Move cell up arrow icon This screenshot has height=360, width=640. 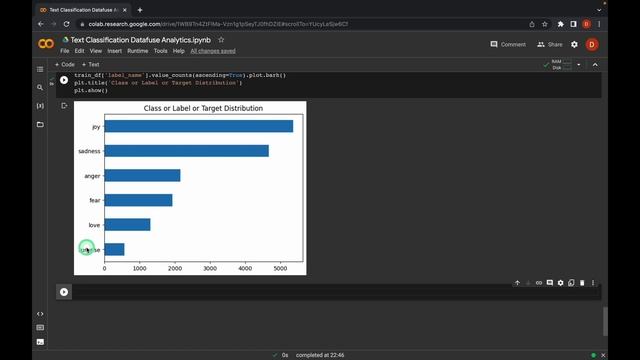point(517,283)
